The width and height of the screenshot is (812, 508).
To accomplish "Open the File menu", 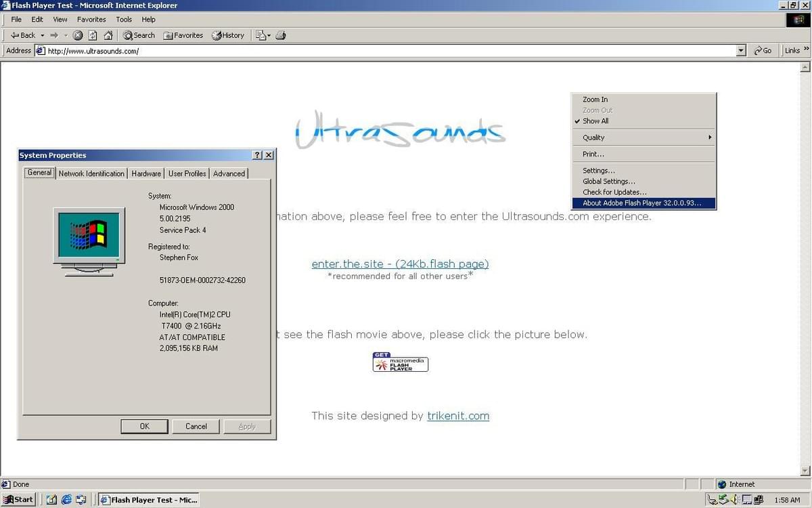I will click(x=16, y=20).
